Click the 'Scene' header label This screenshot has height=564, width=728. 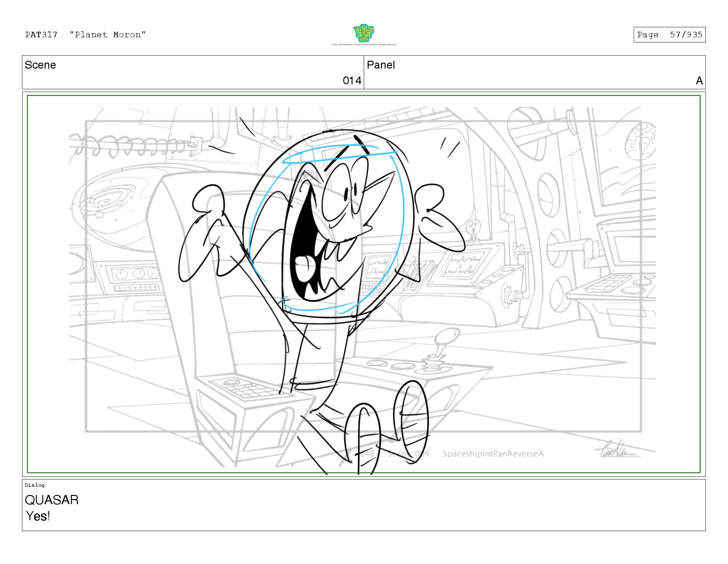coord(40,65)
